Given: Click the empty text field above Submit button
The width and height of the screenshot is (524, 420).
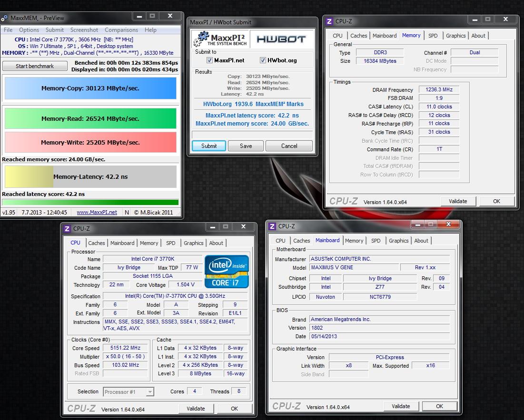Looking at the screenshot, I should click(252, 135).
